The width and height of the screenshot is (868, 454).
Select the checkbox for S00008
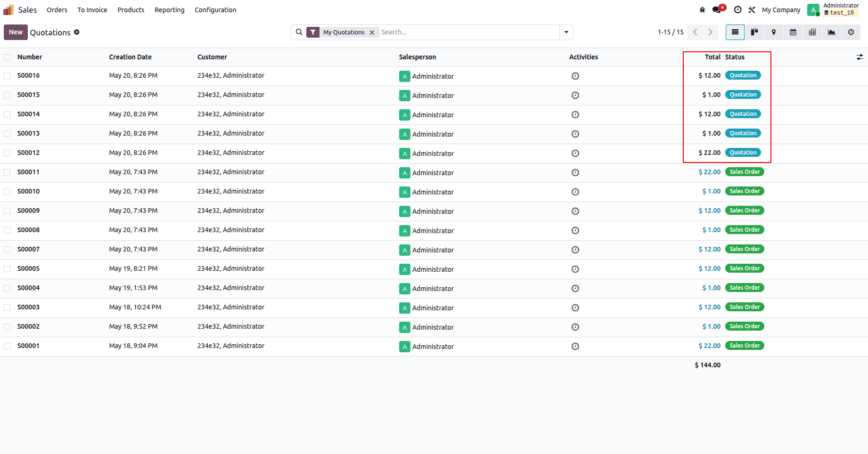[x=7, y=230]
